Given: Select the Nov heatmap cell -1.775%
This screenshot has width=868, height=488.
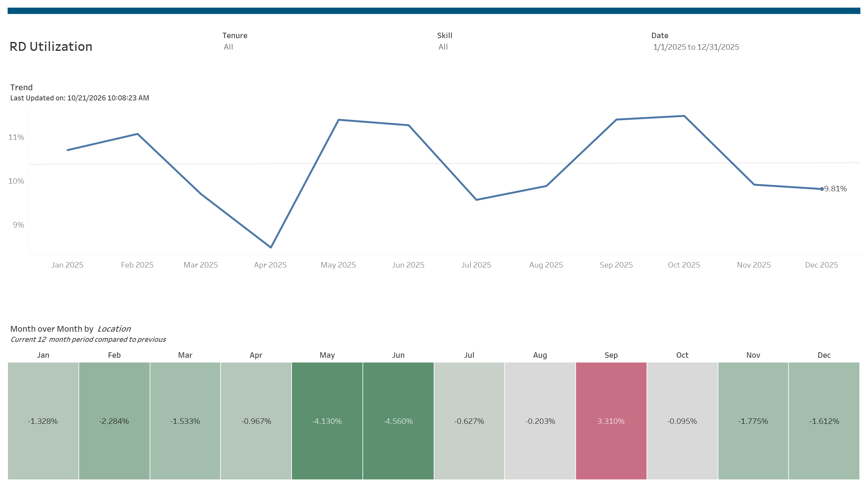Looking at the screenshot, I should click(753, 421).
